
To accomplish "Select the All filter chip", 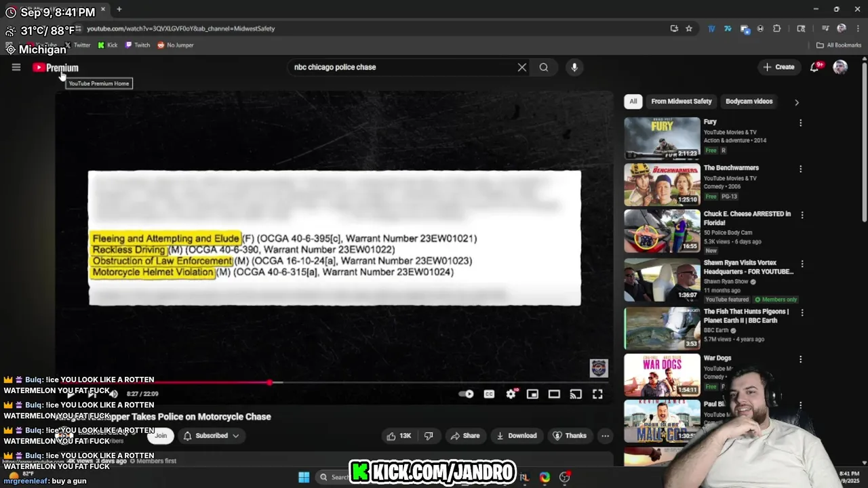I will coord(633,102).
